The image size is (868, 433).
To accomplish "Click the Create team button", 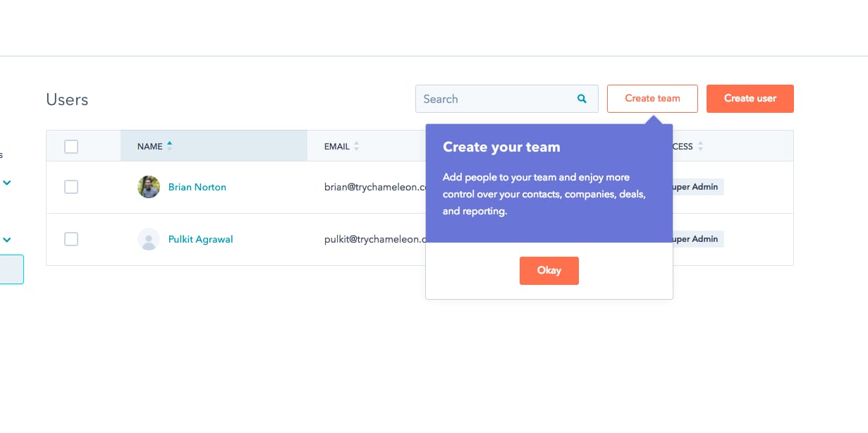I will click(x=652, y=99).
